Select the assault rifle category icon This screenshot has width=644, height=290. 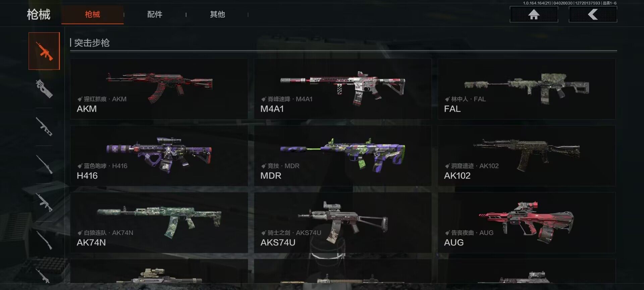[44, 51]
